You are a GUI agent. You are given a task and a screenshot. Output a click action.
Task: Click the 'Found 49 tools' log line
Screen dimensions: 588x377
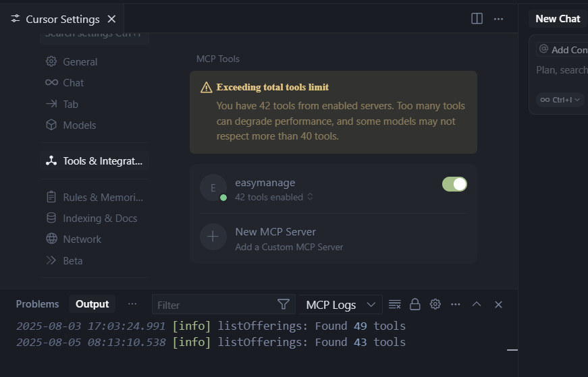tap(211, 326)
